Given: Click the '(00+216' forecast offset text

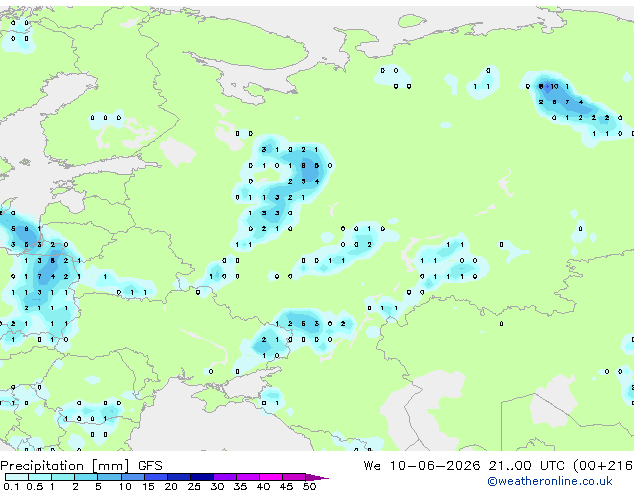Looking at the screenshot, I should point(602,466).
